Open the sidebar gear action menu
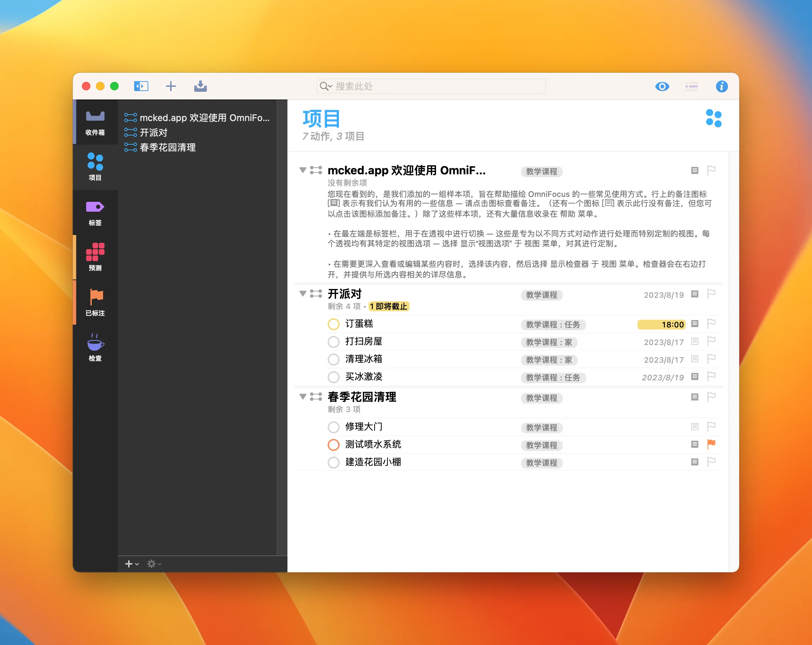Viewport: 812px width, 645px height. tap(154, 563)
